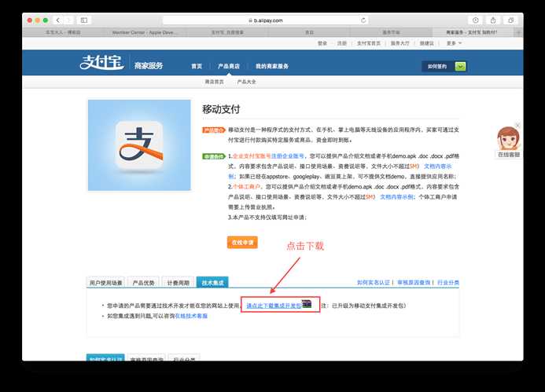
Task: Select the 技术集成 tab
Action: click(x=212, y=283)
